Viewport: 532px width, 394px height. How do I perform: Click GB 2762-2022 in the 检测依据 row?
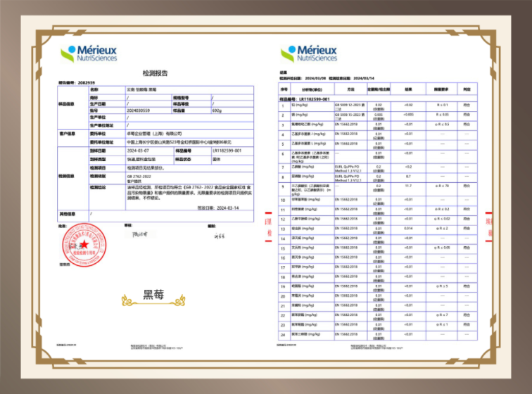[139, 177]
